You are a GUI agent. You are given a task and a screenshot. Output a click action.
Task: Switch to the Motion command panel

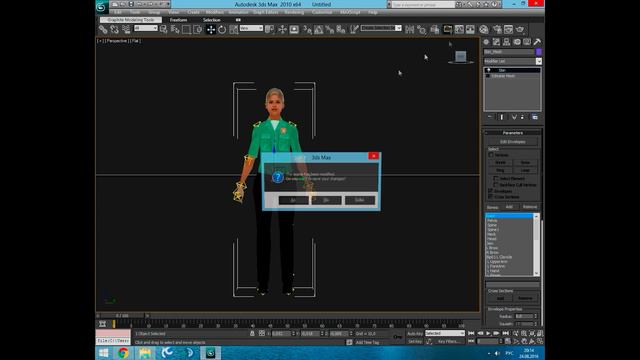(517, 42)
